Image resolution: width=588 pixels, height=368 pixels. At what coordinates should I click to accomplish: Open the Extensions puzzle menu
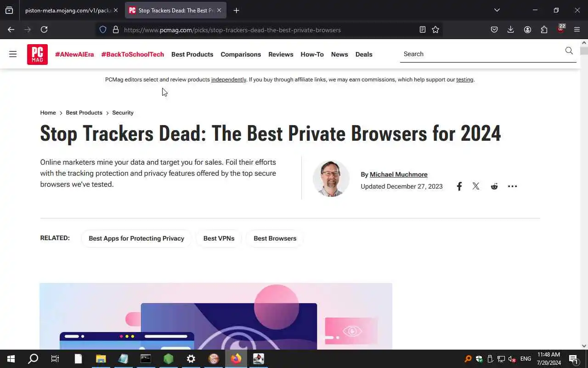tap(544, 29)
